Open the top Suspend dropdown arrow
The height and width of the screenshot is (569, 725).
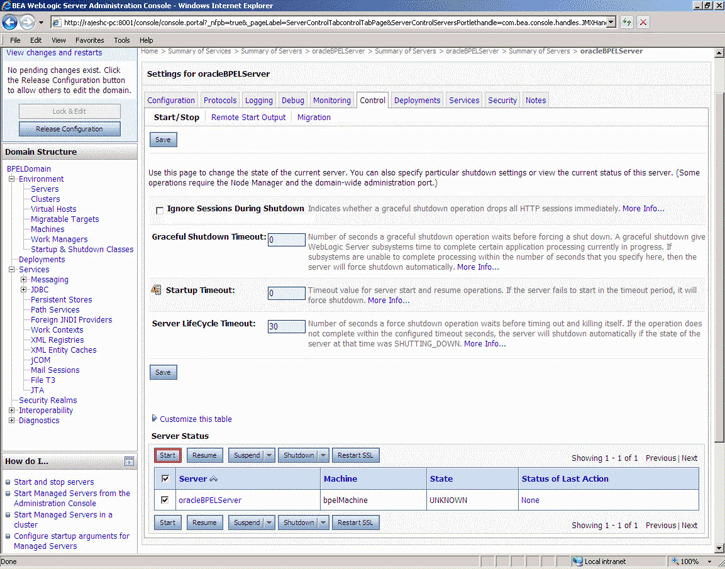click(x=269, y=455)
